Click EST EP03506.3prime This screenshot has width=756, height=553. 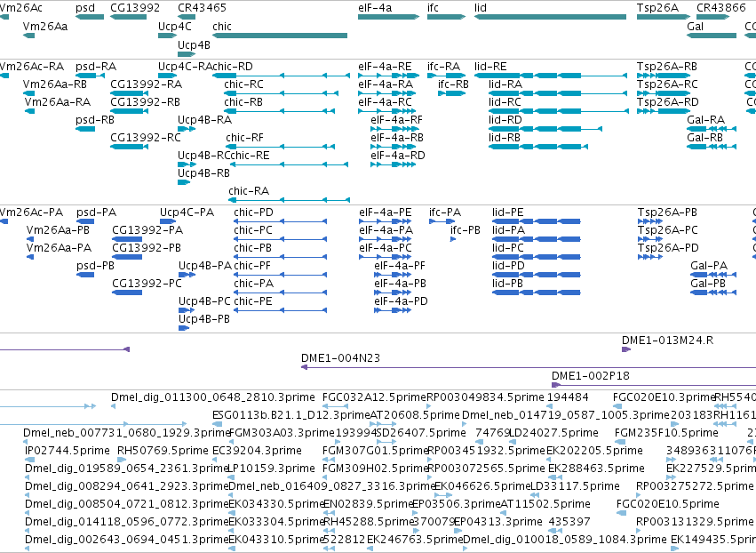(416, 513)
